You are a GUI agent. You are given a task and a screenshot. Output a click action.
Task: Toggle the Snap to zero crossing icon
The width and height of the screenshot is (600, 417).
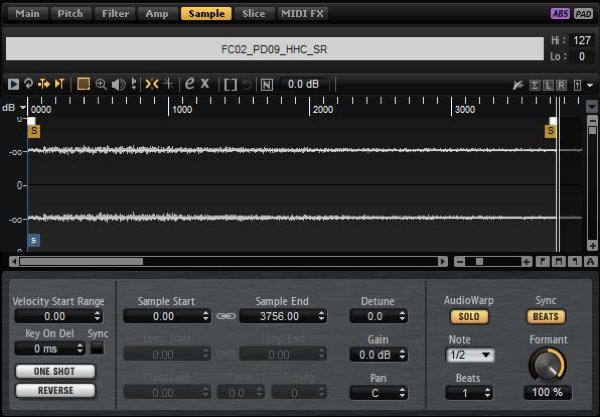click(151, 84)
